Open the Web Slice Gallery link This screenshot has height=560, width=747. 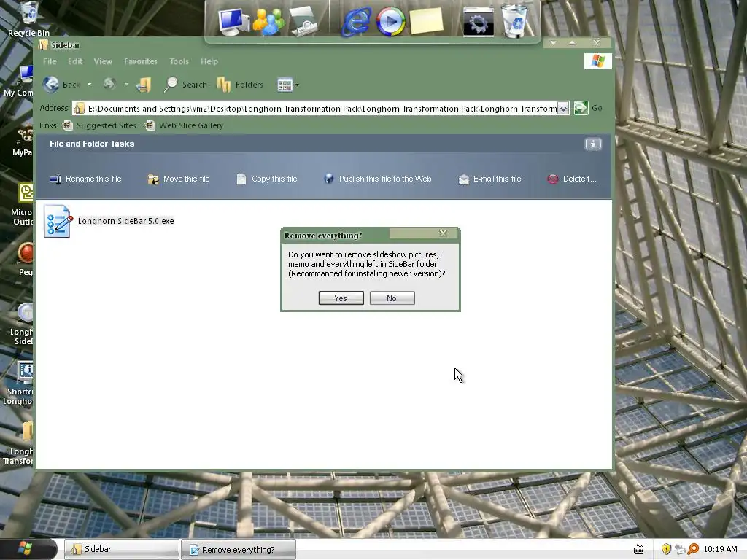184,125
